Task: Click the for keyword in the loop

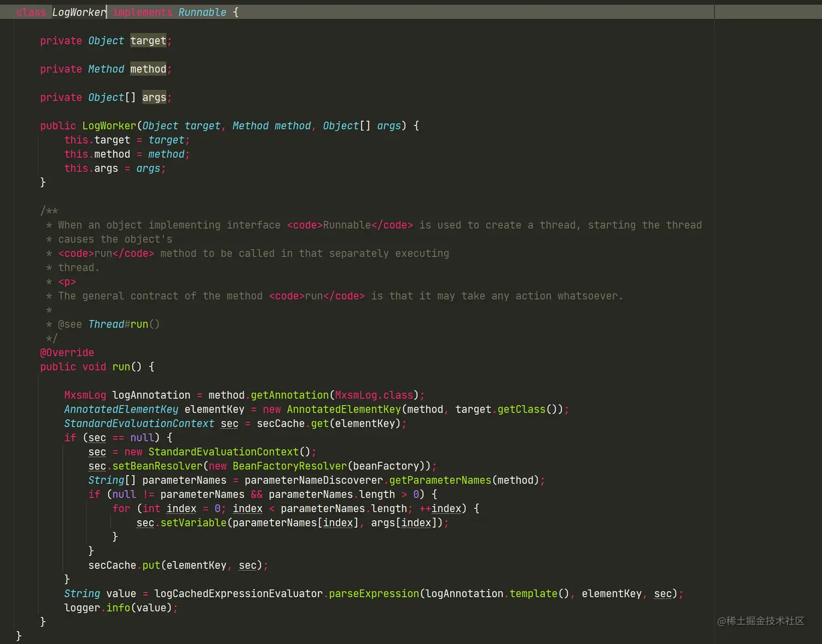Action: (121, 509)
